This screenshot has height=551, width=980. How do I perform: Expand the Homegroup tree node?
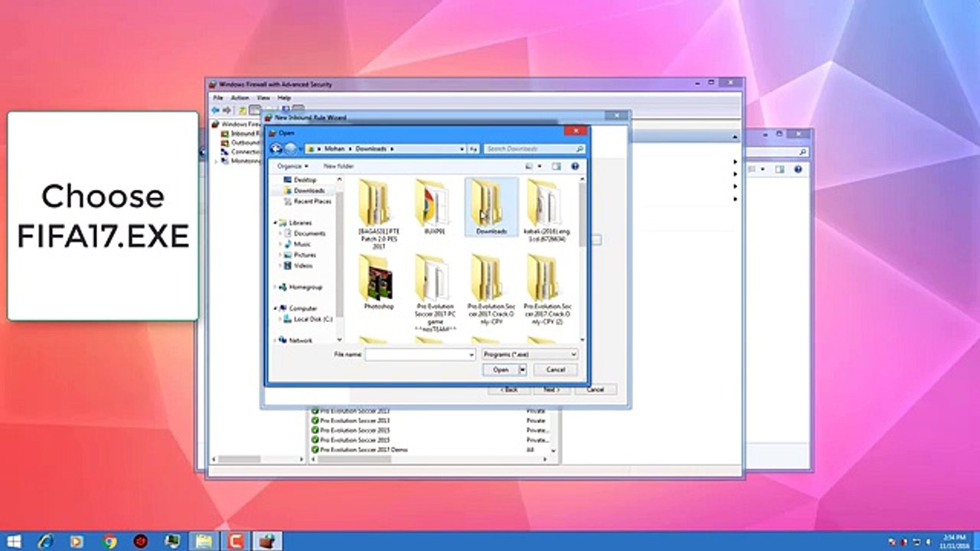(275, 287)
